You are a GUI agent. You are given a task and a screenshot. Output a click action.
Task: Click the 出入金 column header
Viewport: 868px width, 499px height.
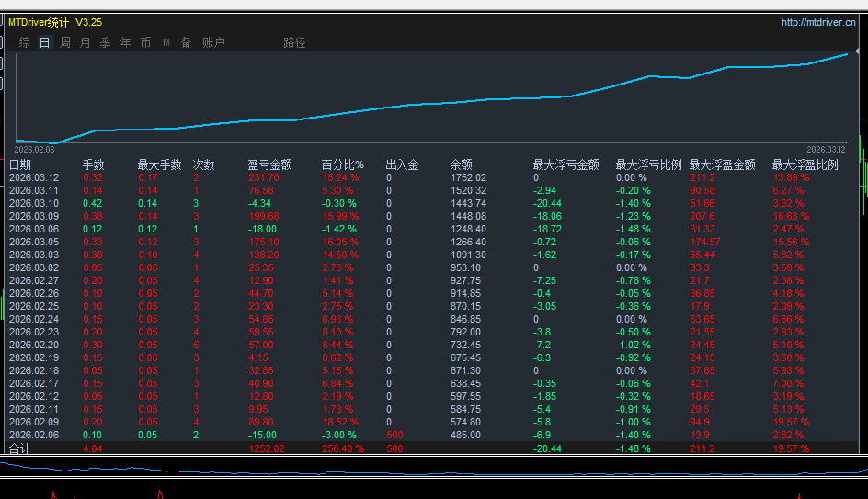(403, 164)
